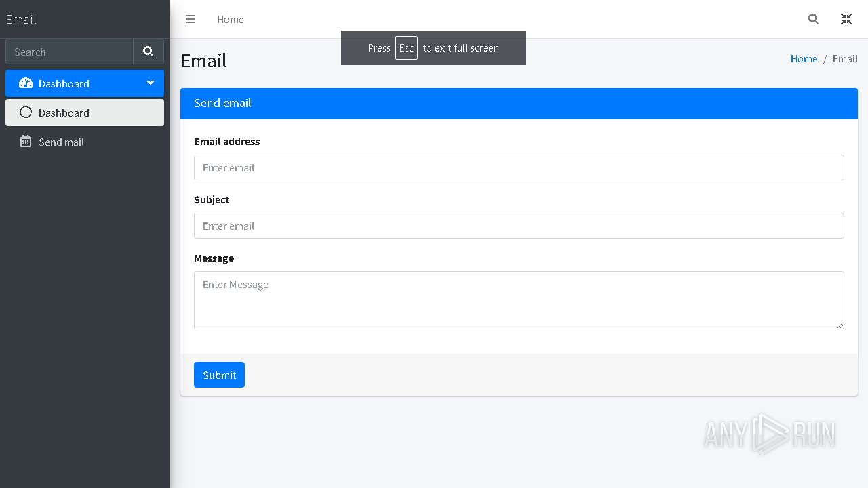Open the navbar search magnifier icon
Viewport: 868px width, 488px height.
pos(814,19)
